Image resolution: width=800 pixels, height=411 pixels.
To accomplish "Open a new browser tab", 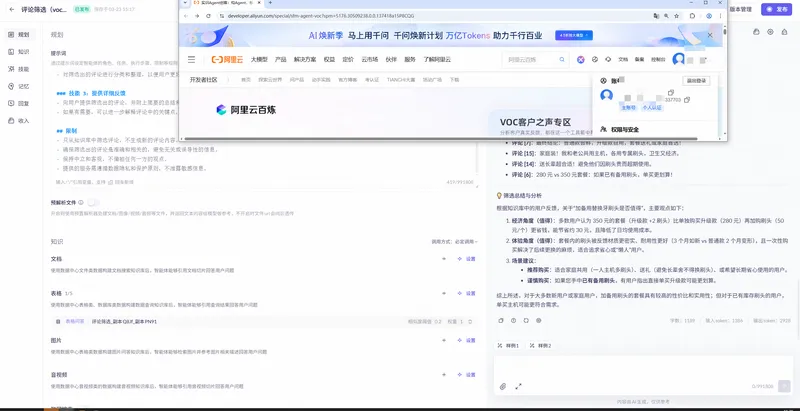I will pos(270,3).
